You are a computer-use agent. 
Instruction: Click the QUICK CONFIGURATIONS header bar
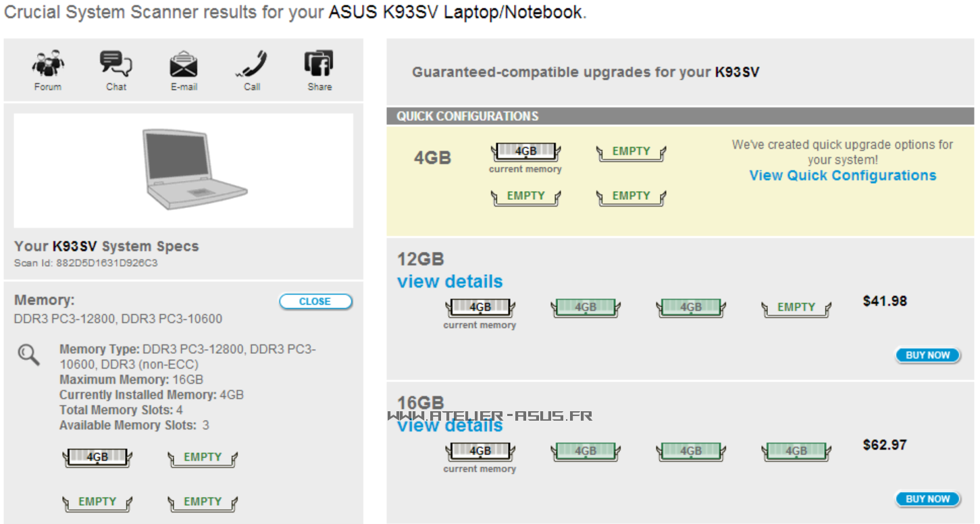click(x=680, y=116)
